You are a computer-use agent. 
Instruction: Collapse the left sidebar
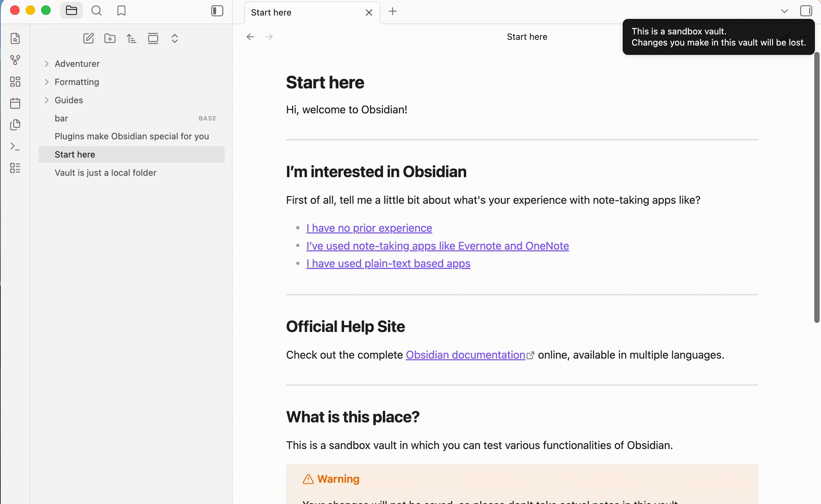coord(217,11)
